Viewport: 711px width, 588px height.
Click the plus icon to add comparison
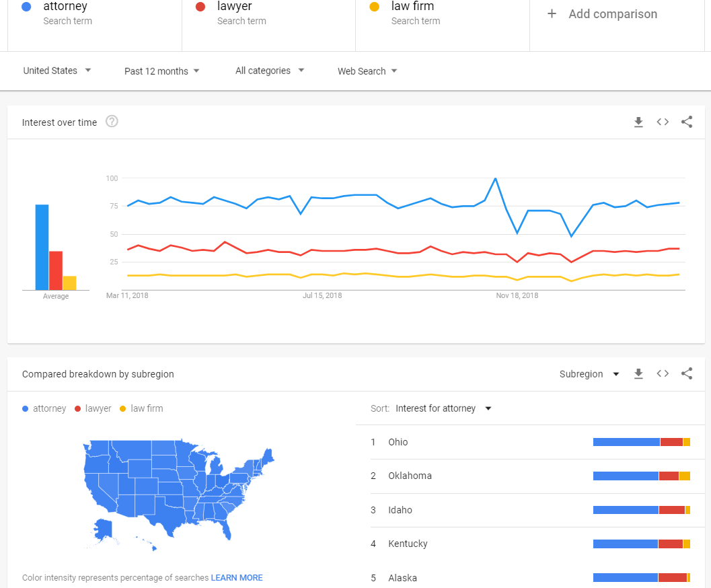552,13
